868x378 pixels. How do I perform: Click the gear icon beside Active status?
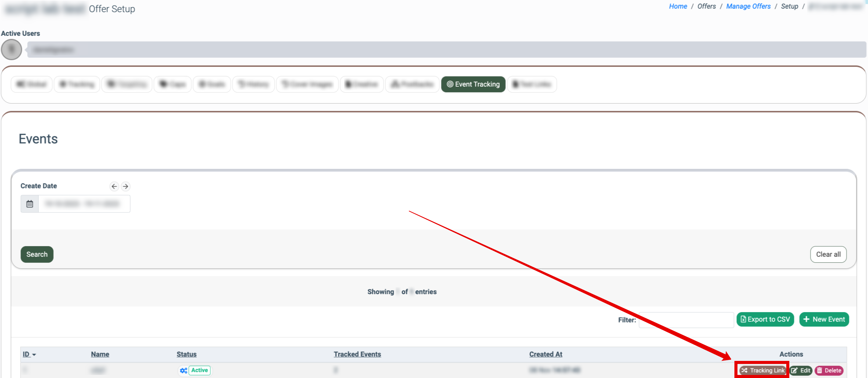coord(183,370)
